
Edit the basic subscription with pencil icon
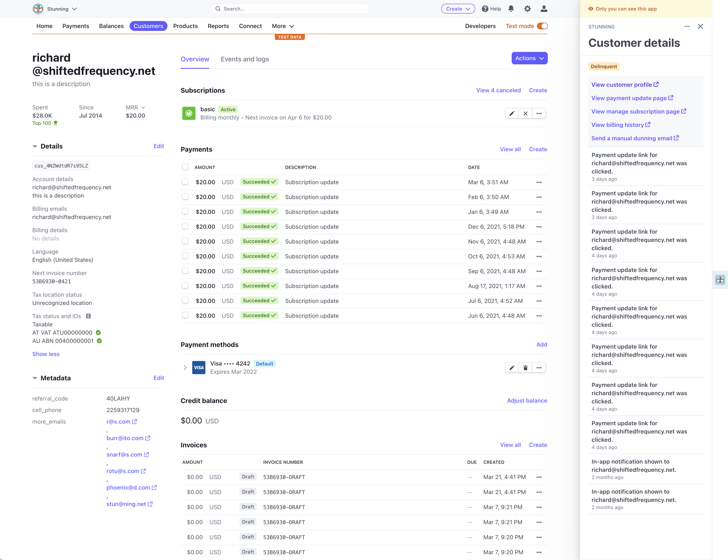512,113
